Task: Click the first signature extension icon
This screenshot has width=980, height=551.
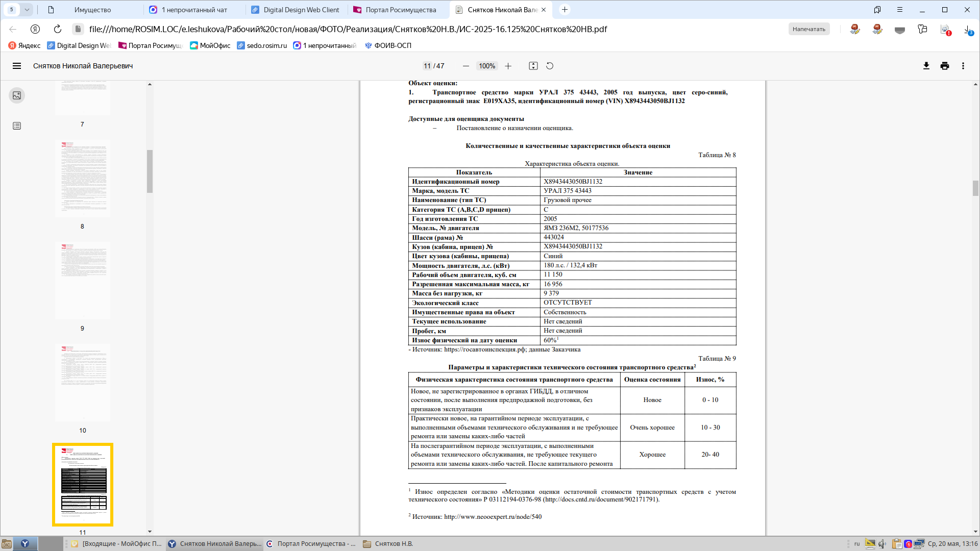Action: 855,29
